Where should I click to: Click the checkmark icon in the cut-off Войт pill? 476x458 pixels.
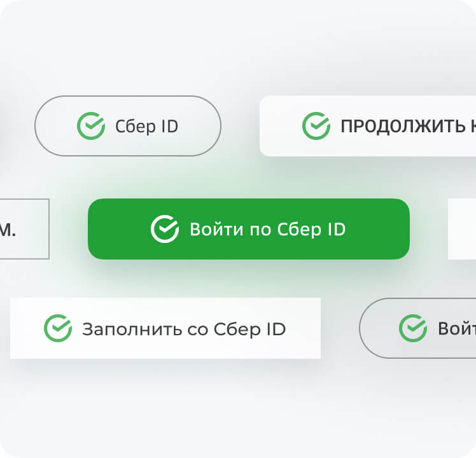coord(413,328)
